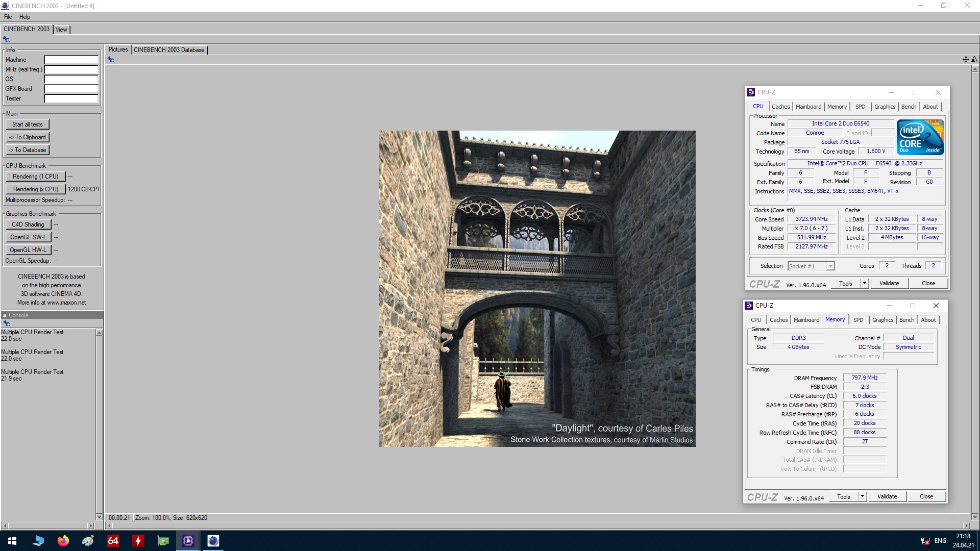
Task: Click the OS input field
Action: [x=71, y=79]
